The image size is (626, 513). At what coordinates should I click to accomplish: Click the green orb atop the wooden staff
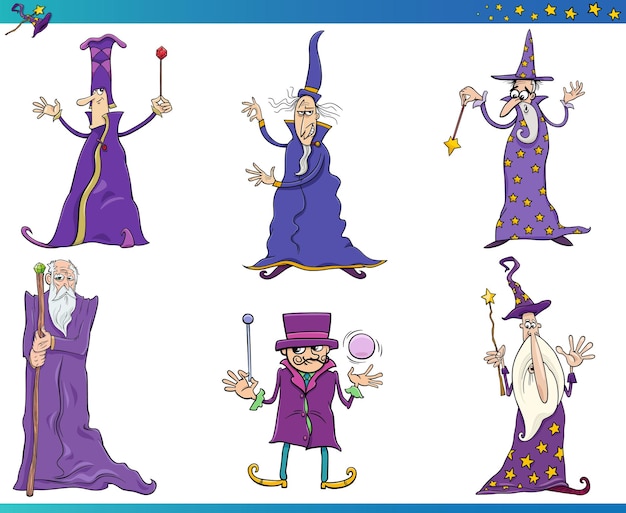coord(40,268)
